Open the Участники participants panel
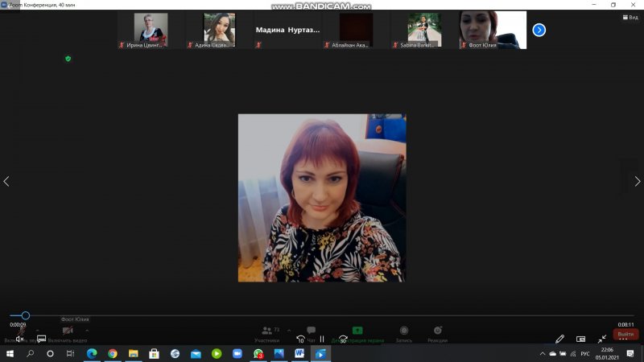 pyautogui.click(x=267, y=334)
